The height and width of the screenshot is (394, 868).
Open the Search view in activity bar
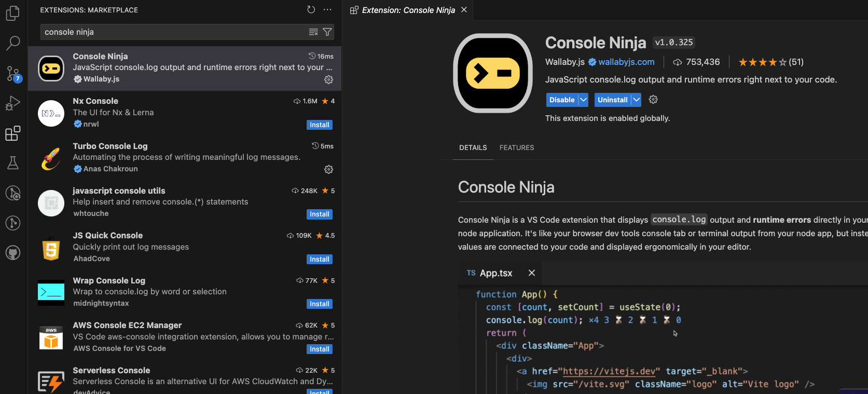[x=13, y=43]
